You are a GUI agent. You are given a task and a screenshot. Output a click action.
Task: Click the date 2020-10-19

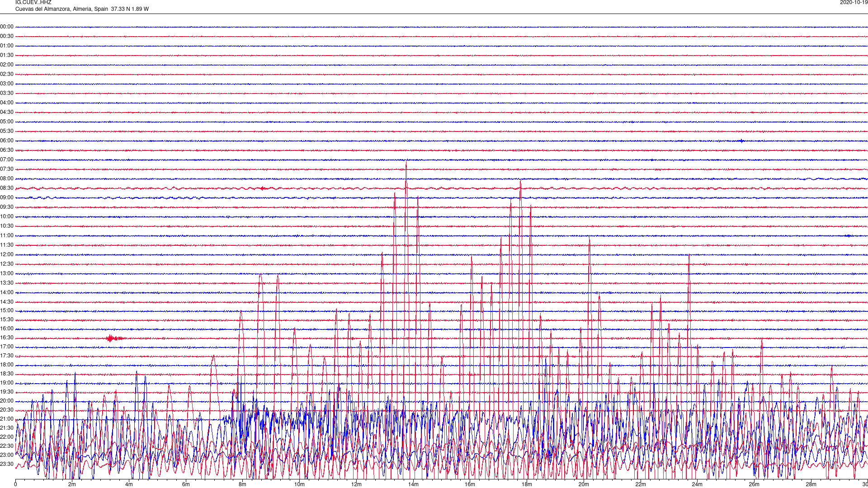pos(854,2)
